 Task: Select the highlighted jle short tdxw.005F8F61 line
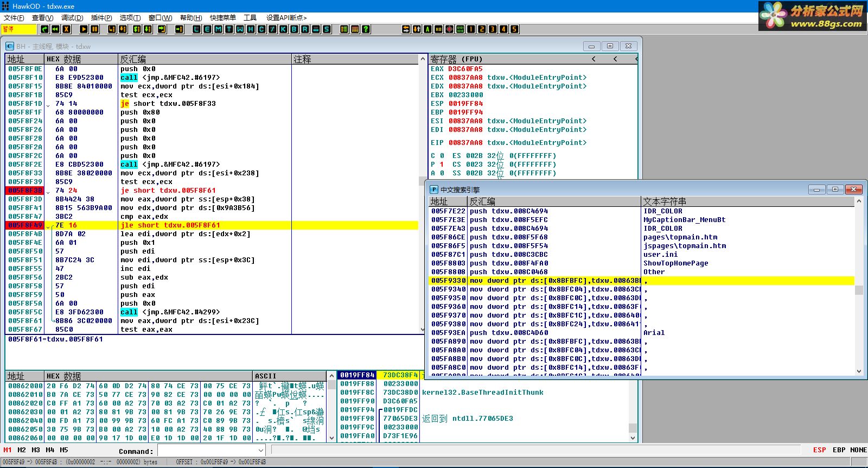click(x=213, y=225)
